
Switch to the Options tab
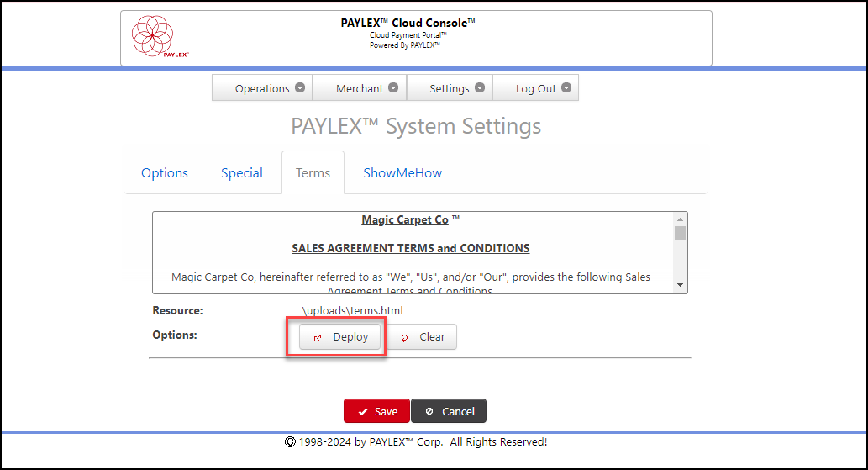[165, 172]
